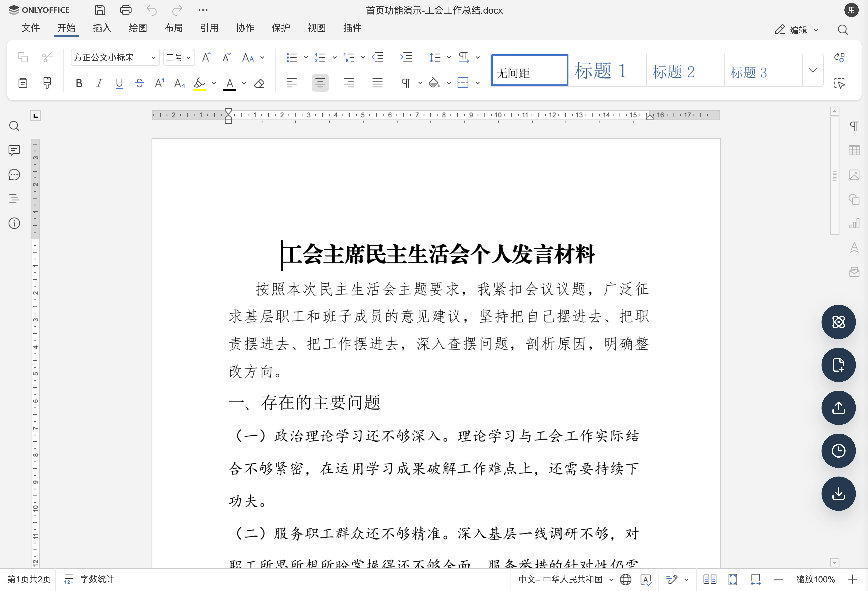Open image settings in right sidebar
The image size is (868, 591).
coord(854,175)
